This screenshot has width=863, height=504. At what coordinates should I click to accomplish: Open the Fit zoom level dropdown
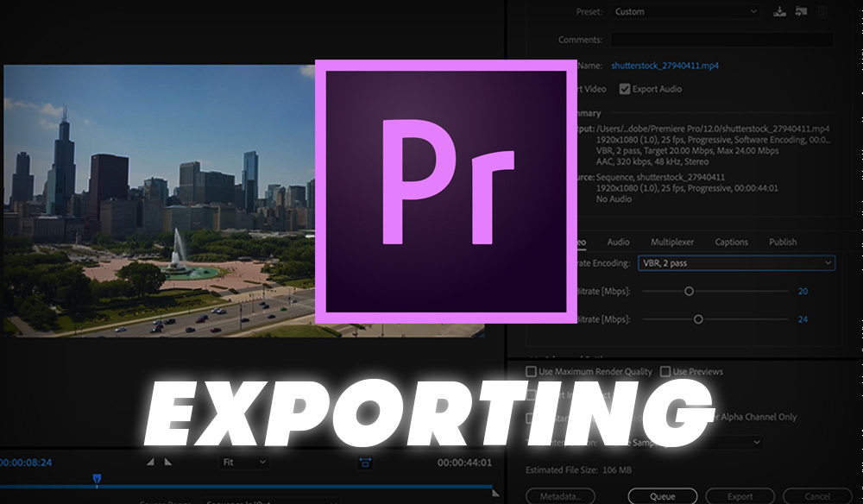click(x=244, y=463)
